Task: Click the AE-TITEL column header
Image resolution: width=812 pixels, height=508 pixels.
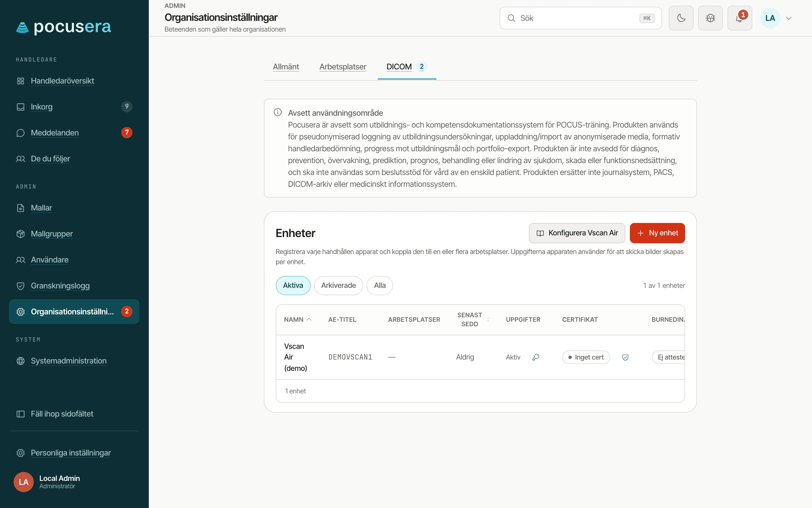Action: click(342, 319)
